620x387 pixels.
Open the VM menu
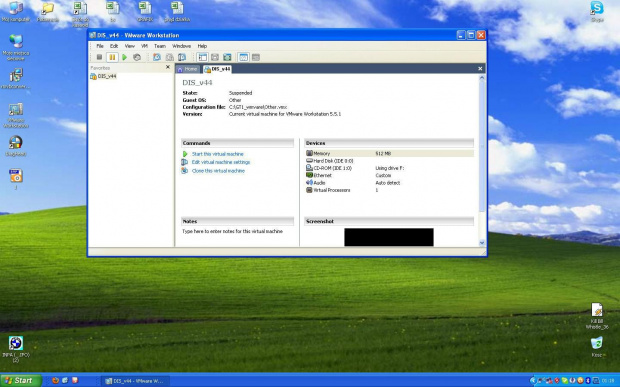(144, 46)
